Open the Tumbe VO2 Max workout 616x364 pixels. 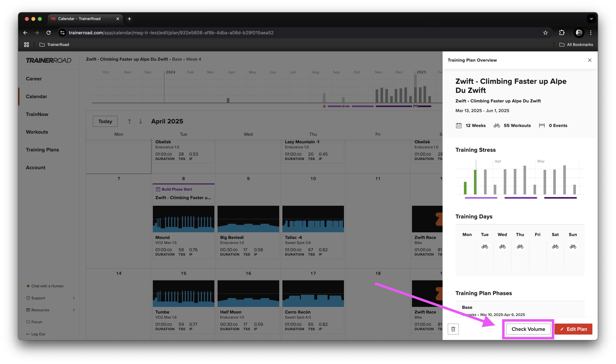183,307
